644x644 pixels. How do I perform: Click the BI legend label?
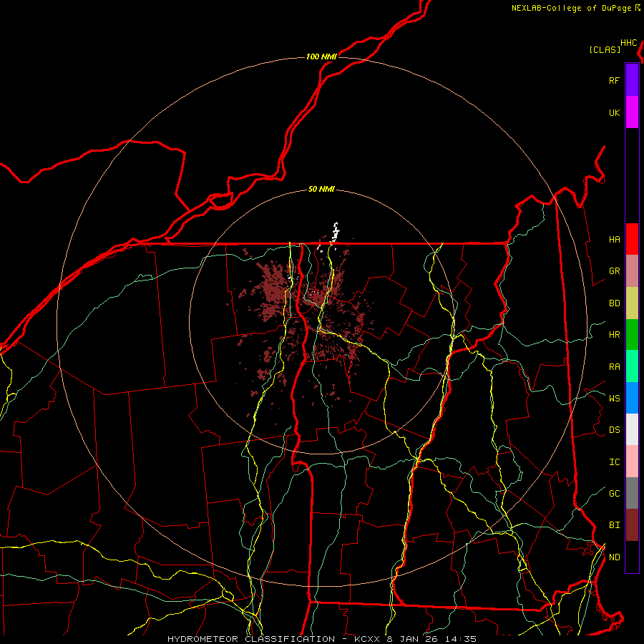click(x=614, y=525)
